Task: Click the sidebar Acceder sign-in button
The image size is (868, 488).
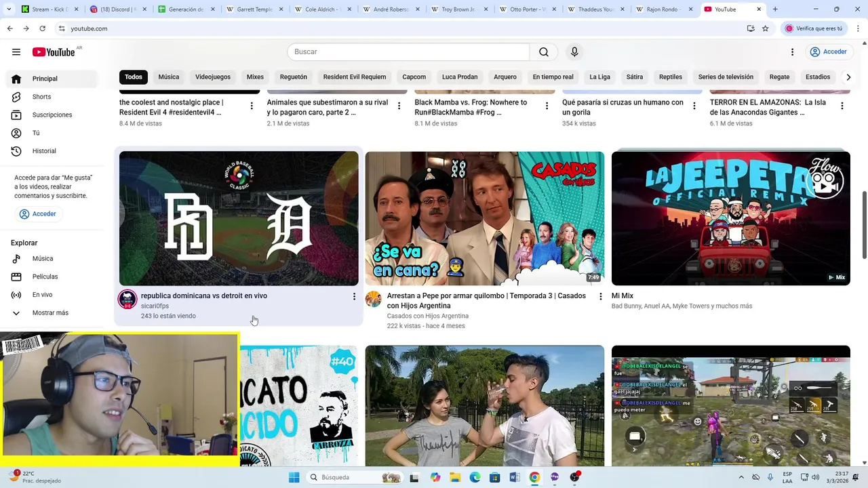Action: point(39,214)
